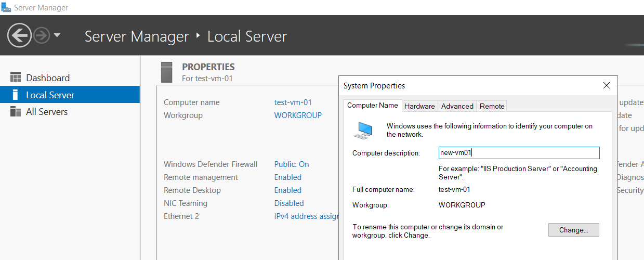Click the Dashboard grid icon
This screenshot has height=260, width=644.
pos(15,77)
